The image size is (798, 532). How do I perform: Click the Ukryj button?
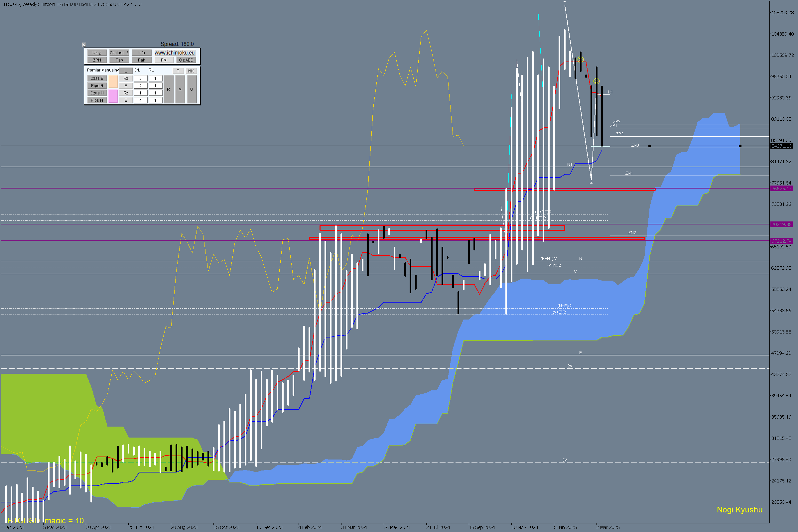click(x=97, y=53)
